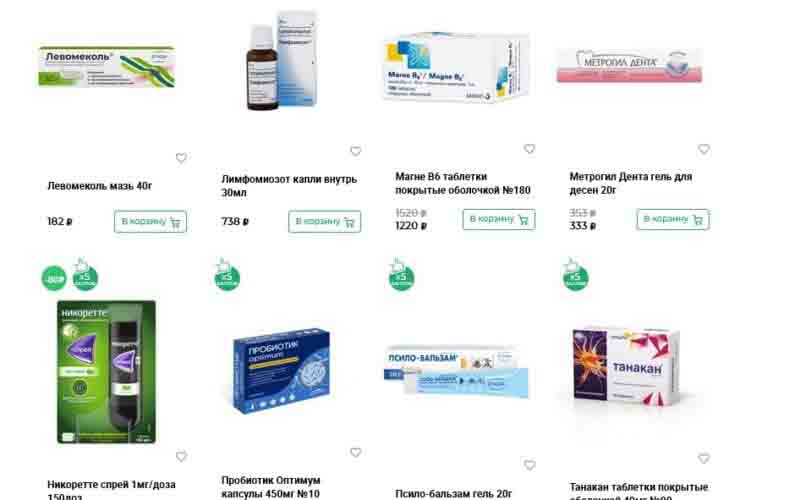Add Левомеколь мазь 40г to cart
The image size is (800, 500).
[151, 222]
